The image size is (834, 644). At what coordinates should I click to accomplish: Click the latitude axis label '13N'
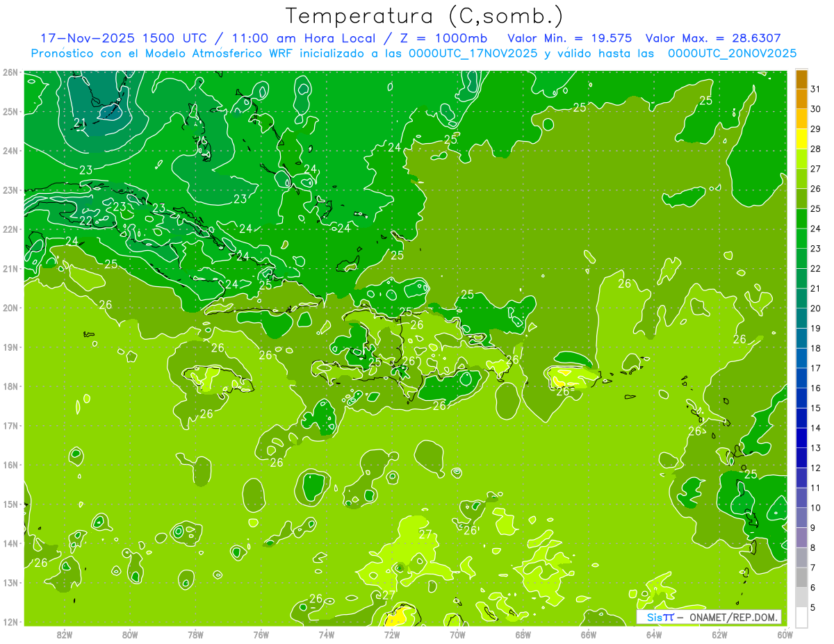coord(10,583)
